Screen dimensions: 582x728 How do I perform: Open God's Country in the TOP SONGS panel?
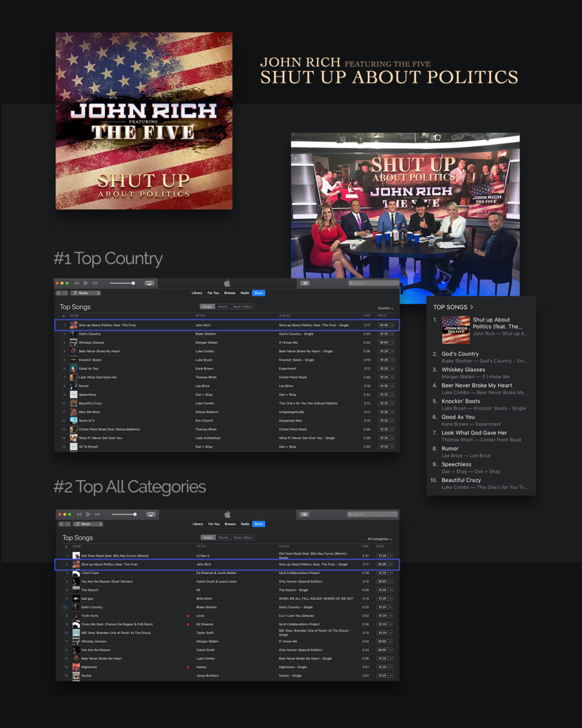460,354
